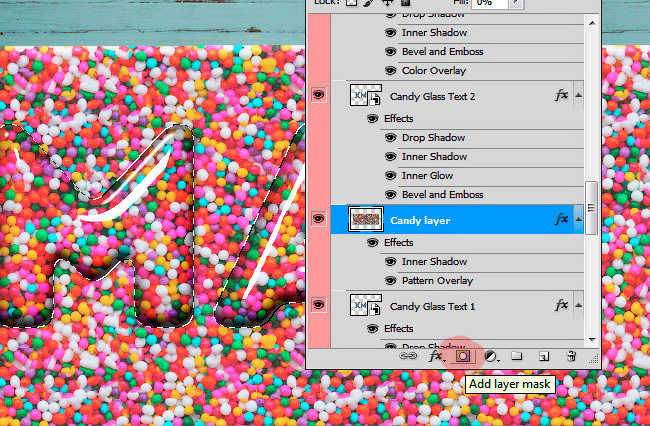Screen dimensions: 650x426
Task: Click the panel resize grip corner
Action: point(594,359)
